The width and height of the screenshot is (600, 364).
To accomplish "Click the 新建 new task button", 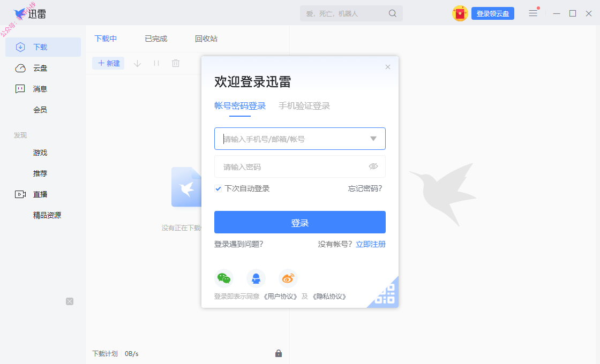I will 108,63.
